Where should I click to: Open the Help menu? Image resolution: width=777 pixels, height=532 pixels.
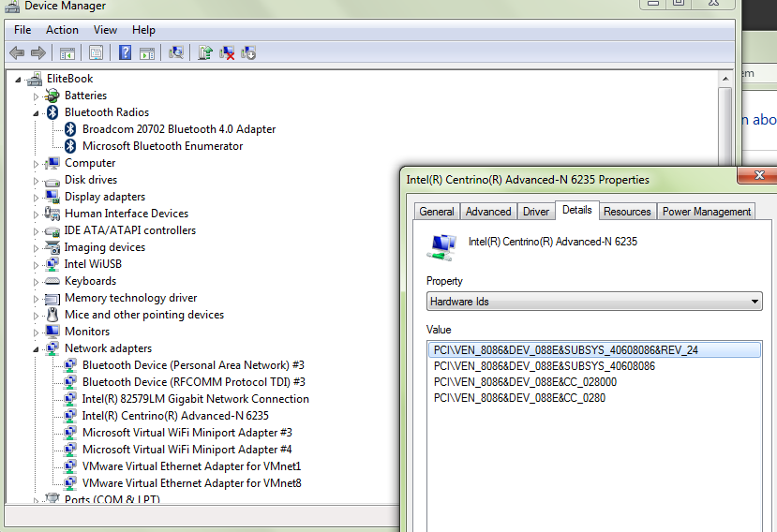143,30
